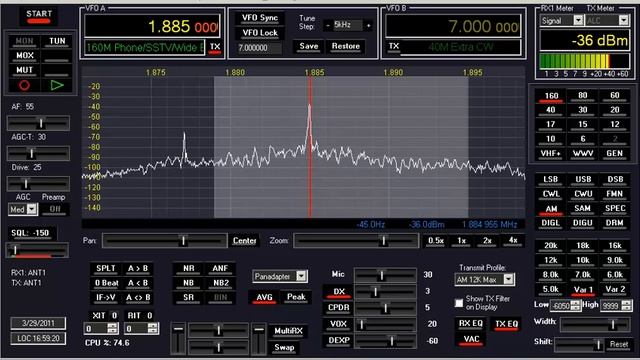Open the Tune Step 5kHz dropdown
Screen dimensions: 640x360
pos(348,25)
